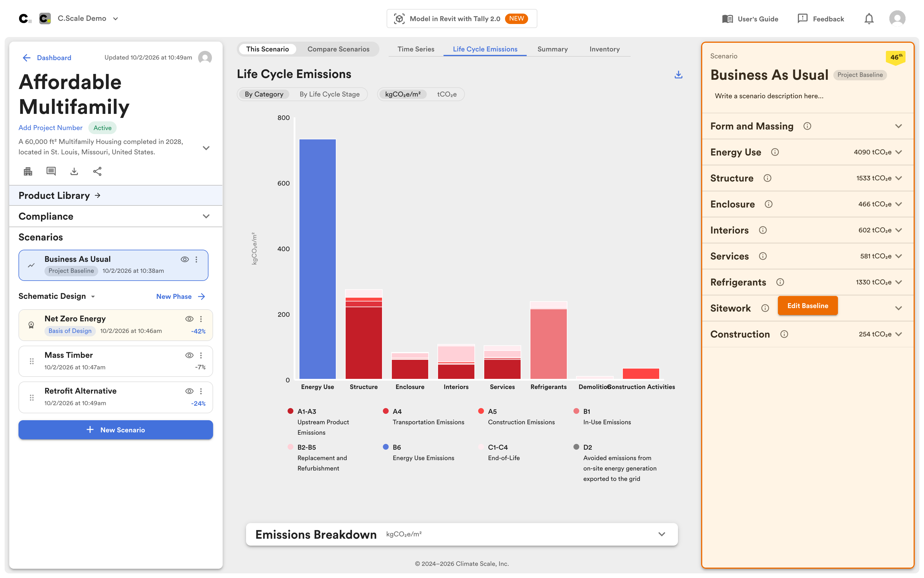The height and width of the screenshot is (578, 924).
Task: Open Model in Revit with Tally 2.0
Action: pos(462,19)
